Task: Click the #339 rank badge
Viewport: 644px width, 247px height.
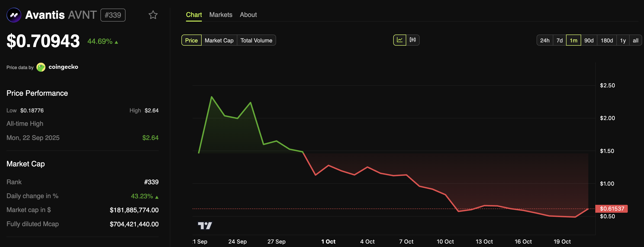Action: 113,15
